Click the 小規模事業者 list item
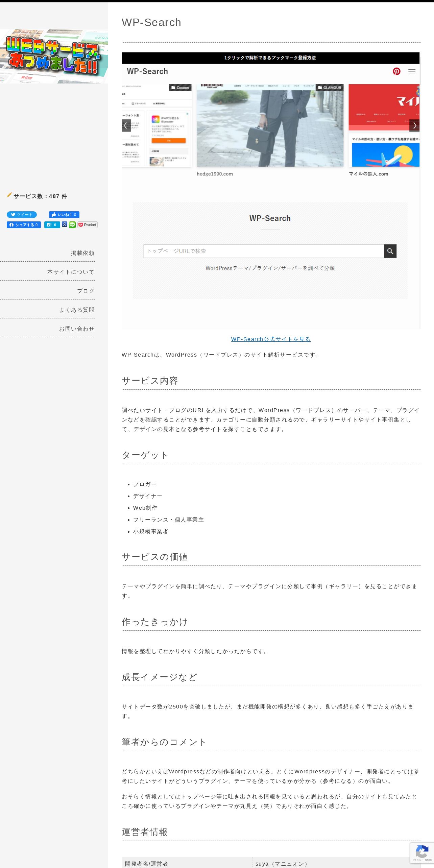This screenshot has height=868, width=434. click(151, 532)
